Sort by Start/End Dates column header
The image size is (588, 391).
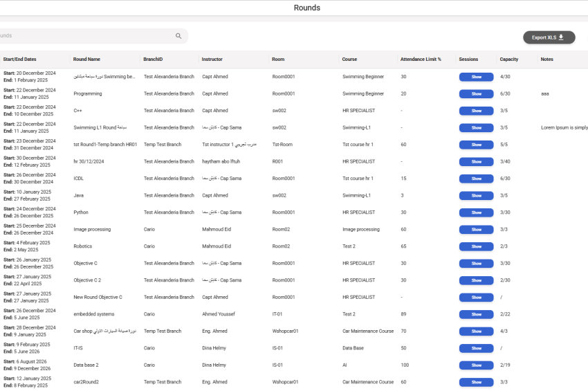click(x=19, y=60)
